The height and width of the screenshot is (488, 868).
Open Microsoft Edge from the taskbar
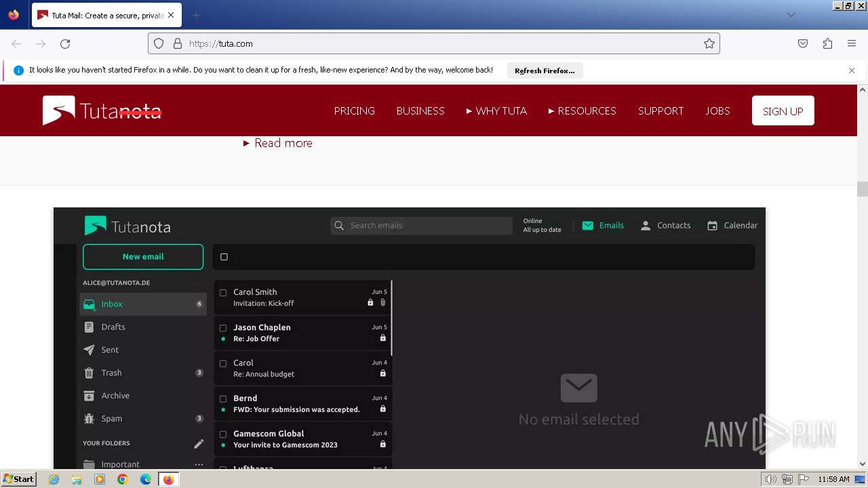146,479
